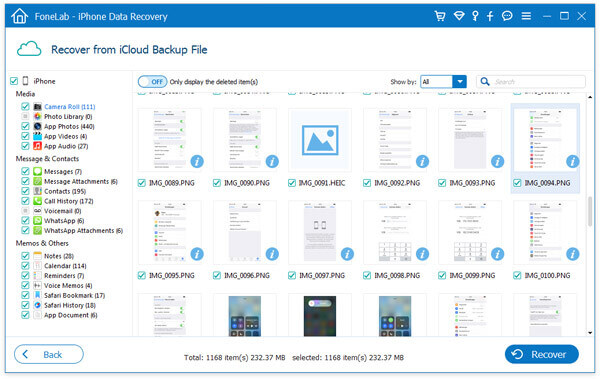Click info icon on IMG_0100.PNG thumbnail
Viewport: 600px width, 379px height.
tap(573, 254)
